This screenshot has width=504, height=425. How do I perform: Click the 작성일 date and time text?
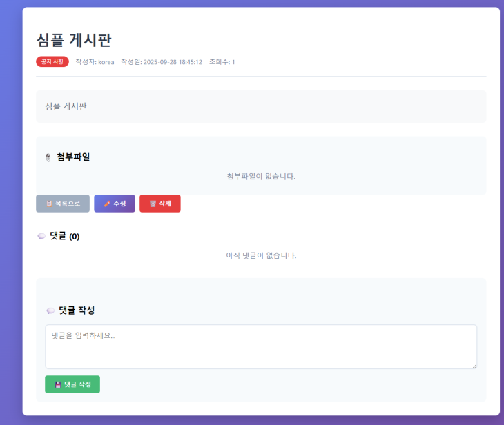pyautogui.click(x=162, y=62)
